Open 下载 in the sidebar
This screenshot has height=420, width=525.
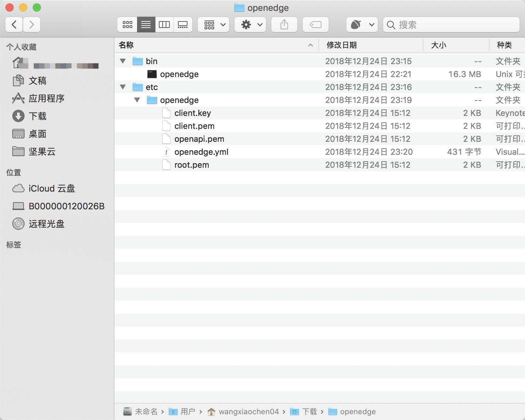click(x=37, y=116)
